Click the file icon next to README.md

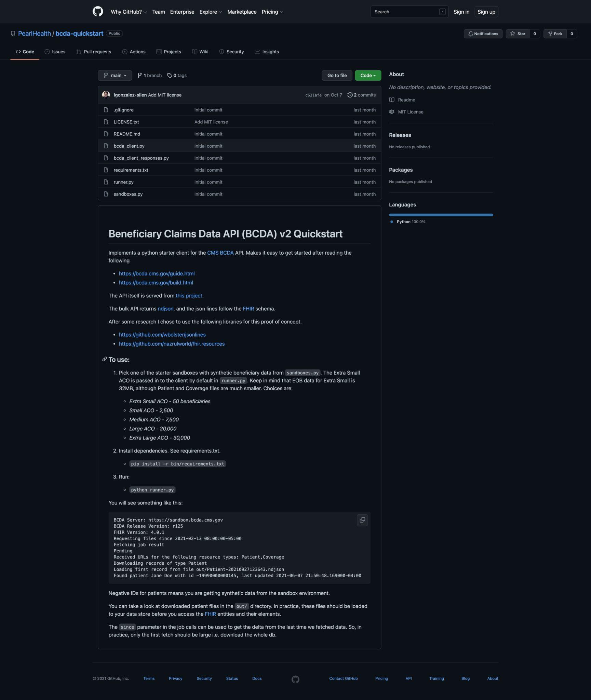[x=106, y=134]
